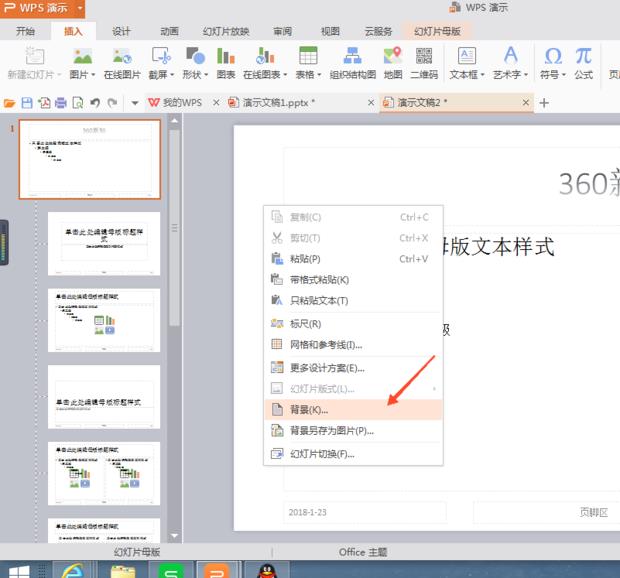Expand the 截屏 dropdown arrow
Screen dimensions: 620x578
[172, 75]
